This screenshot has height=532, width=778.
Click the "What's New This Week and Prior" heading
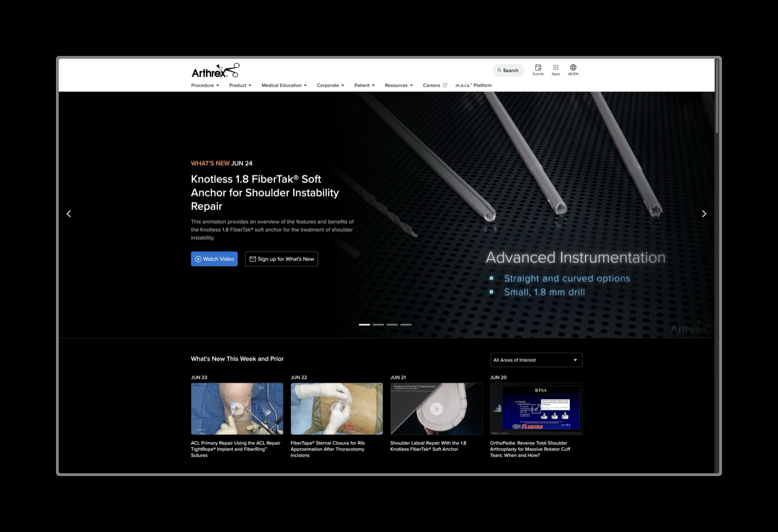click(237, 359)
